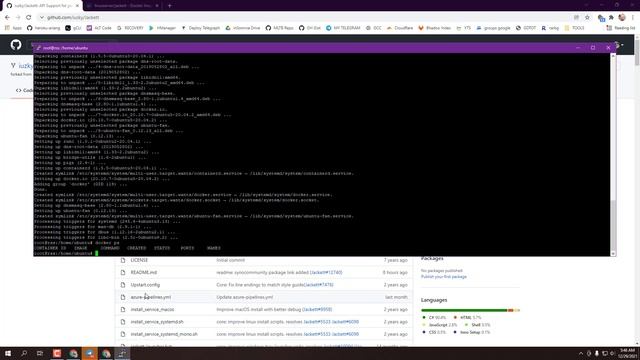The height and width of the screenshot is (360, 640).
Task: Open the HManager bookmark
Action: 162,28
